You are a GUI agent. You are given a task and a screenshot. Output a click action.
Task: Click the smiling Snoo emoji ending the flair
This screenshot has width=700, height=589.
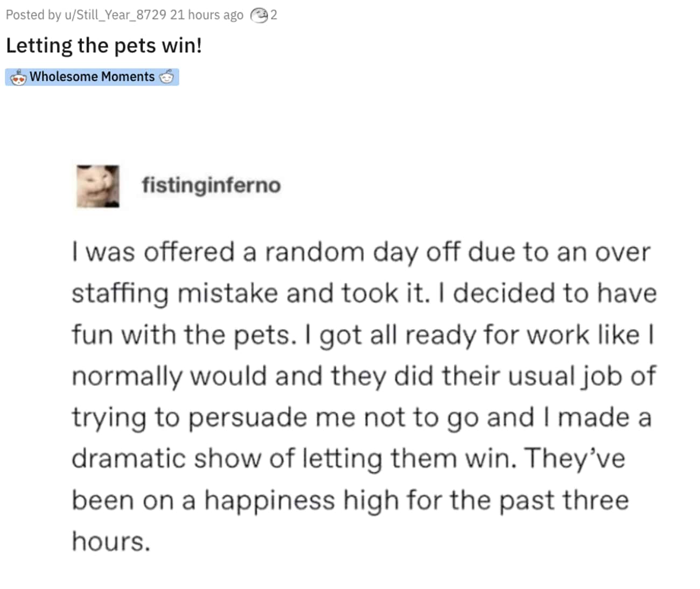167,77
